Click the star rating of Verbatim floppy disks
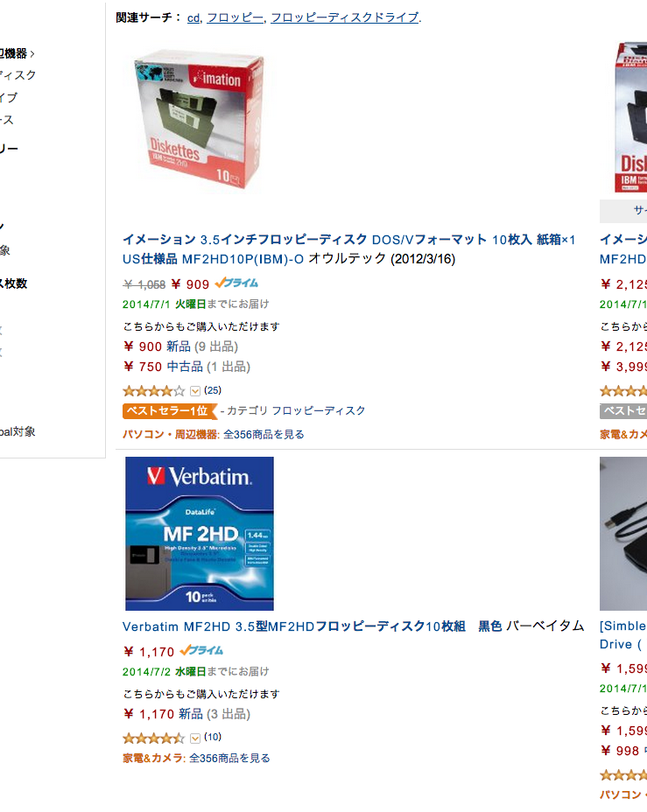Viewport: 647px width, 812px height. pos(153,738)
